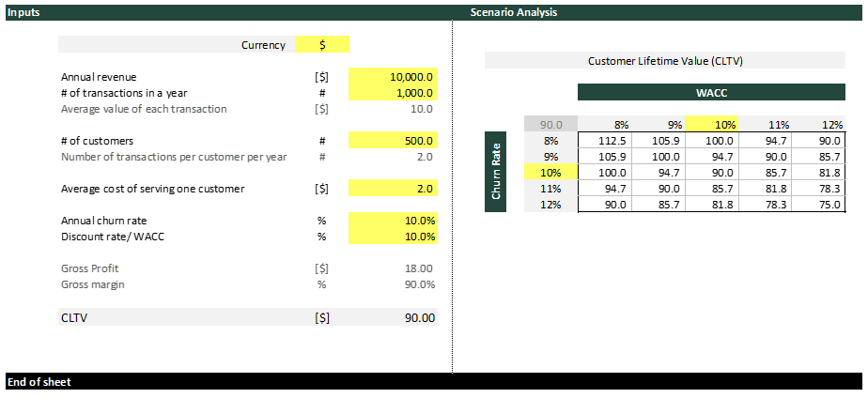Image resolution: width=868 pixels, height=398 pixels.
Task: Select the "Annual revenue" label
Action: tap(99, 77)
